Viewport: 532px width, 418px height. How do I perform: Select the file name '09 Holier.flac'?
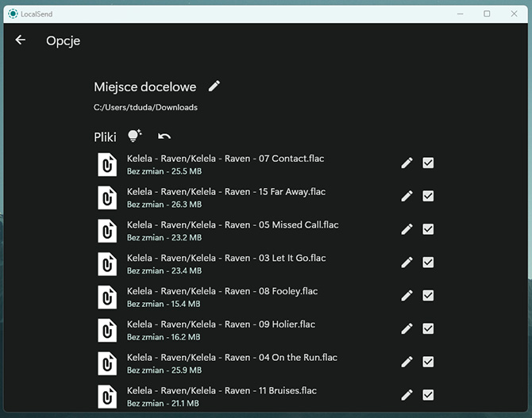coord(287,324)
